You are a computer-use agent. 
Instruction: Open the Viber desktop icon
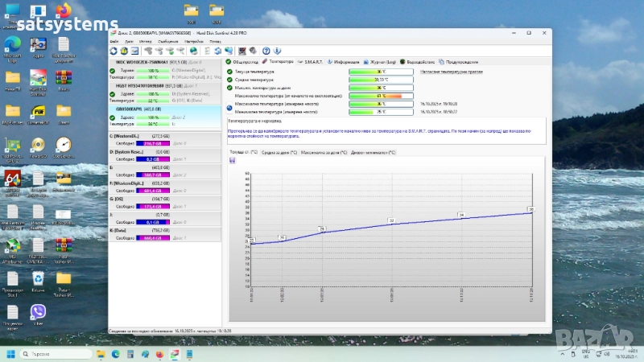click(x=38, y=312)
